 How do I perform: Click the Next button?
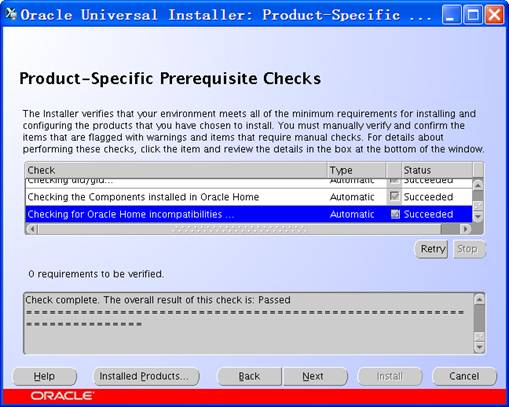click(x=313, y=376)
